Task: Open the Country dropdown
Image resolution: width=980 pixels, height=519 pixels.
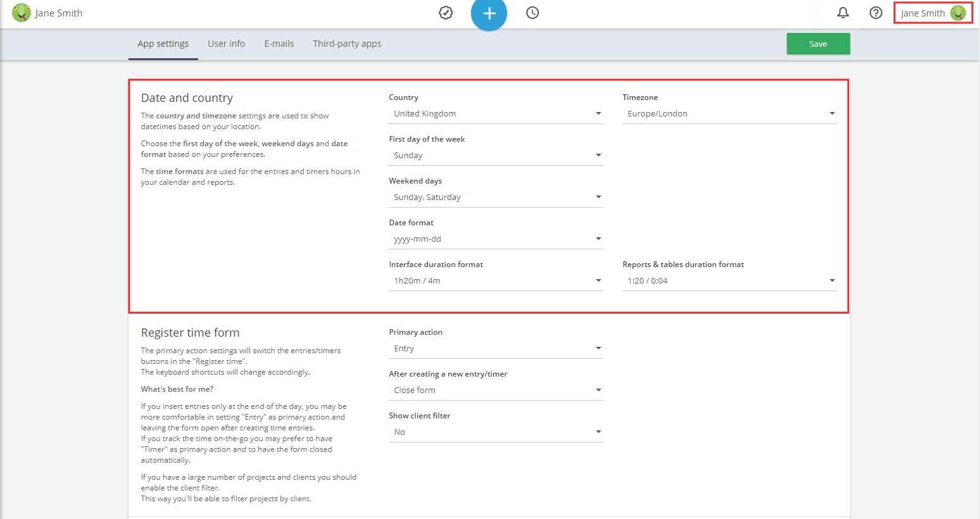Action: tap(598, 113)
